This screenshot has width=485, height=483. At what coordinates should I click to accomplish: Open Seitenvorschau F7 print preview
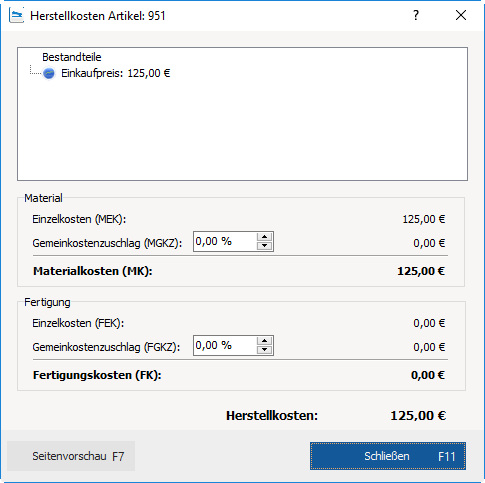[71, 456]
